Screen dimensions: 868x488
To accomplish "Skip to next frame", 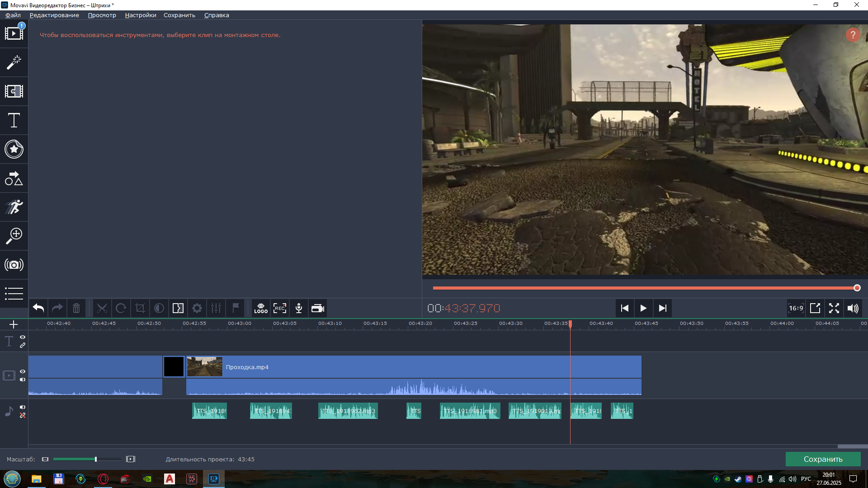I will [x=662, y=308].
